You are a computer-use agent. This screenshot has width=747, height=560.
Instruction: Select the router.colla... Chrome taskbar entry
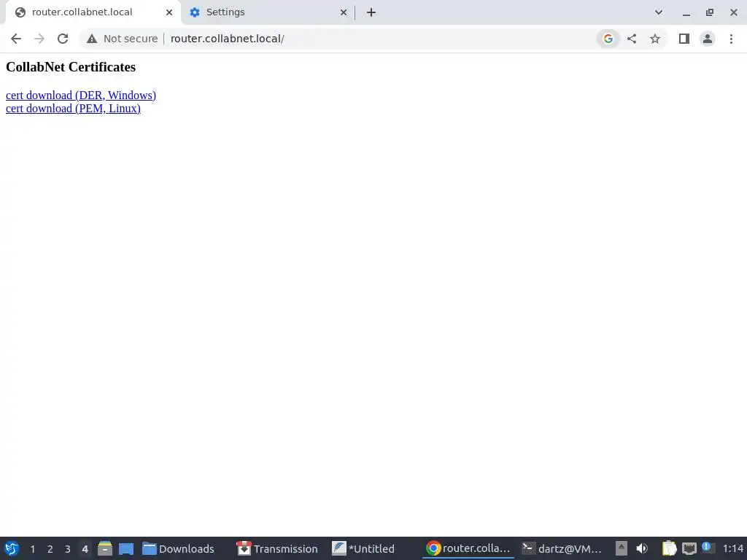pyautogui.click(x=468, y=548)
